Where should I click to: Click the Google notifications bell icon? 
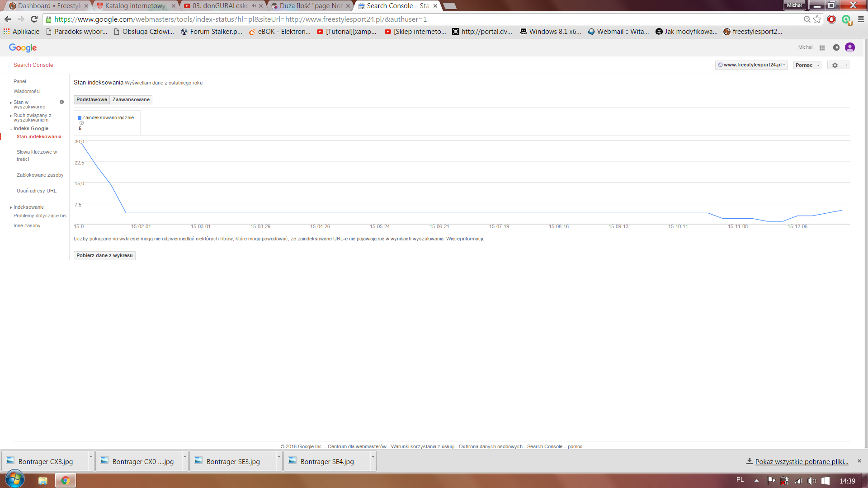(x=836, y=47)
